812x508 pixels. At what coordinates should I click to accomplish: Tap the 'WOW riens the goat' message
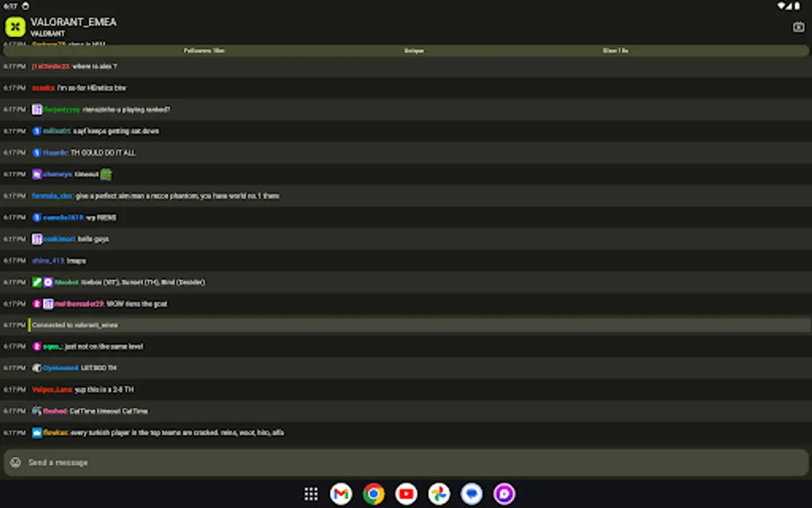137,304
